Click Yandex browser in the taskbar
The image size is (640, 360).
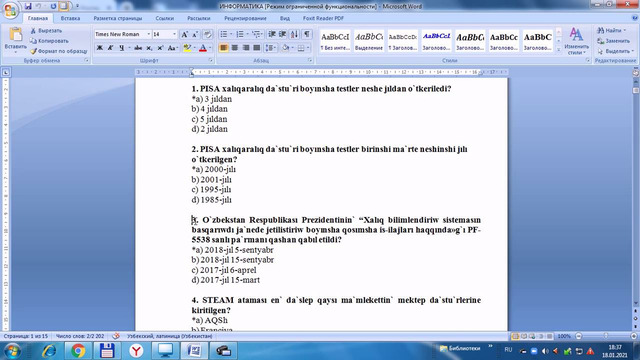tap(136, 351)
